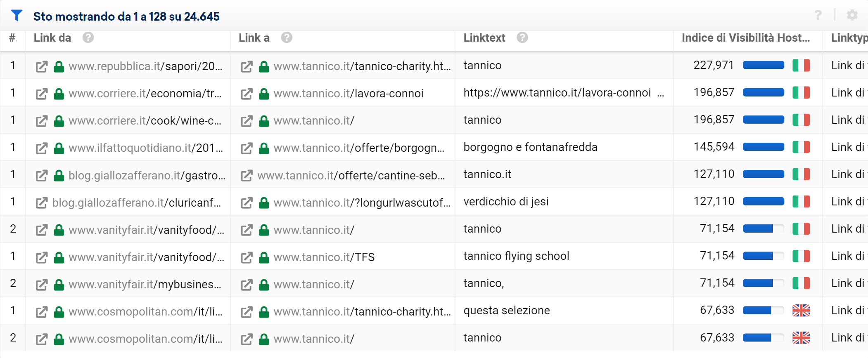Sort by the # column header
Viewport: 868px width, 358px height.
(13, 38)
